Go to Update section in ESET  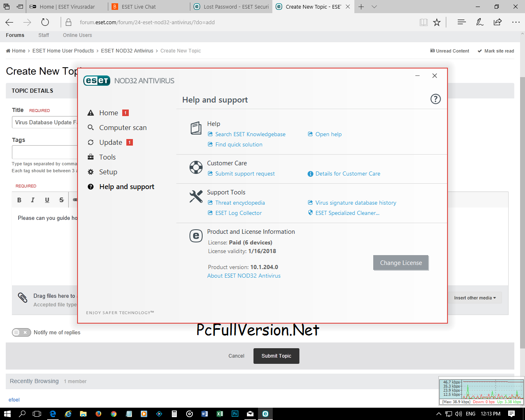[x=111, y=142]
